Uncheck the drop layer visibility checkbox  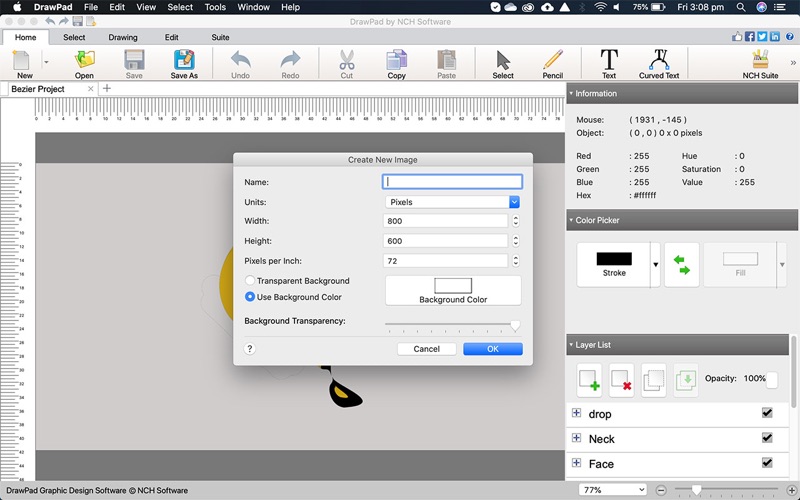click(767, 413)
